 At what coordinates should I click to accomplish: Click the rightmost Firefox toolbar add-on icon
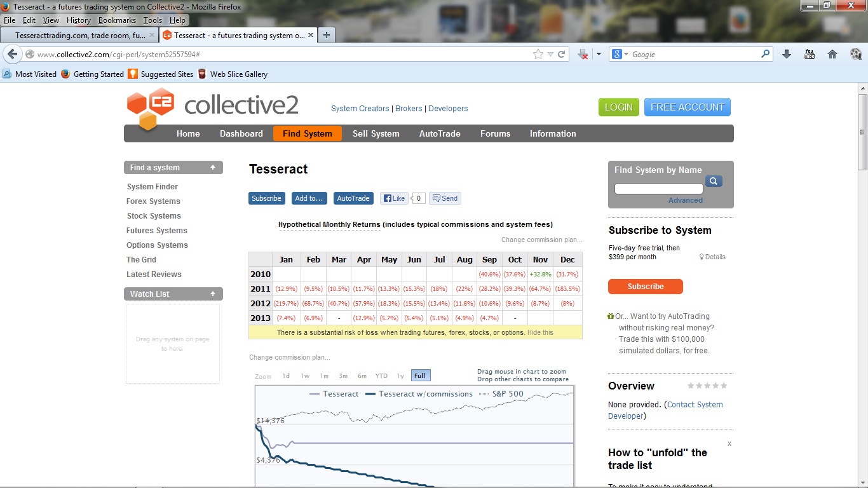pos(855,55)
